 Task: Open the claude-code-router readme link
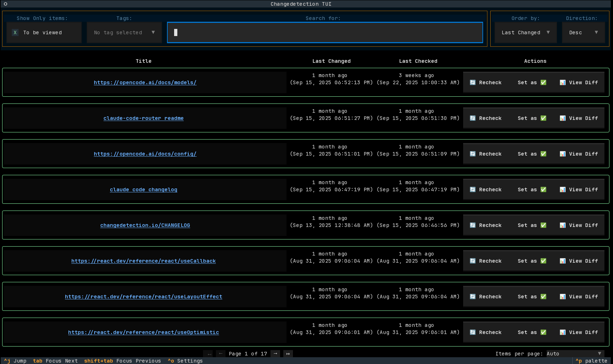pyautogui.click(x=143, y=118)
